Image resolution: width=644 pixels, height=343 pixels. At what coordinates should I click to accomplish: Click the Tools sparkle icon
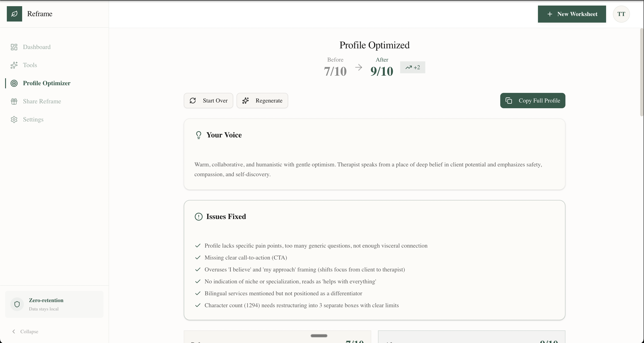14,65
